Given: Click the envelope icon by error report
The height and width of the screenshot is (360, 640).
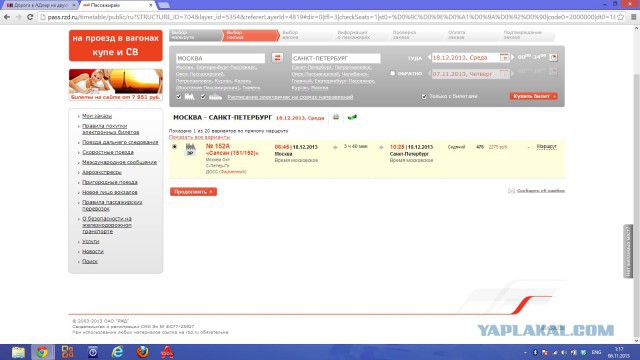Looking at the screenshot, I should [511, 191].
